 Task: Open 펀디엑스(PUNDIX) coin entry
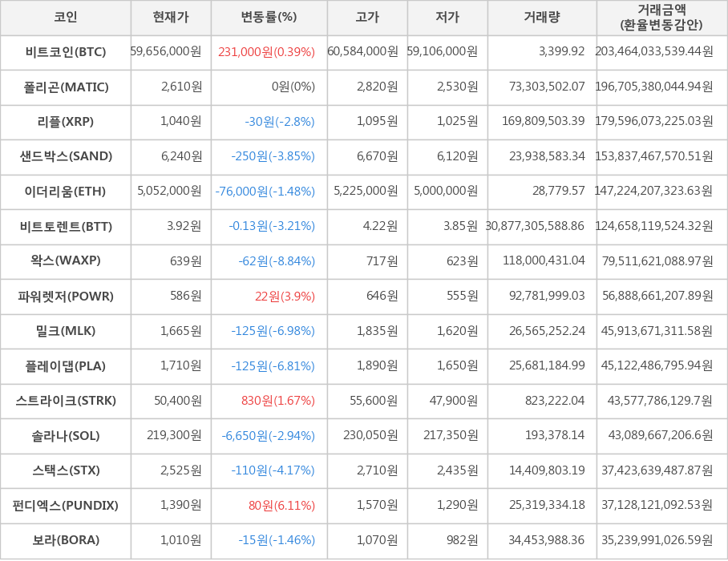tap(66, 506)
